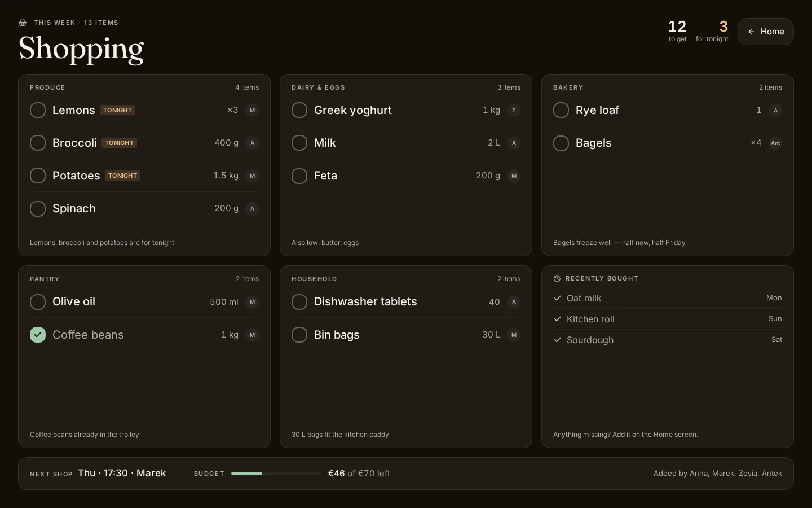Click the checkmark icon next to Sourdough
Screen dimensions: 812x508
pos(558,340)
